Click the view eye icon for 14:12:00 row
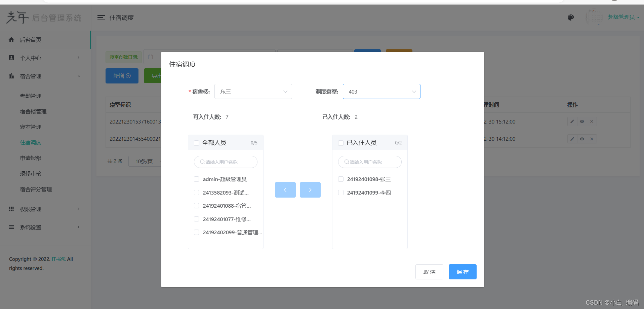Viewport: 644px width, 309px height. coord(582,139)
